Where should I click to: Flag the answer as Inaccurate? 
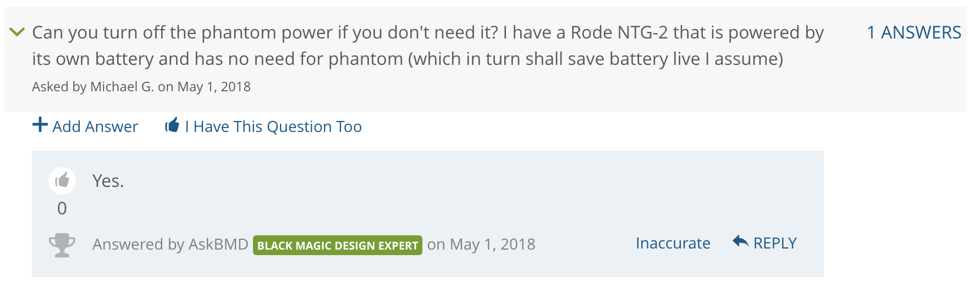(x=673, y=243)
